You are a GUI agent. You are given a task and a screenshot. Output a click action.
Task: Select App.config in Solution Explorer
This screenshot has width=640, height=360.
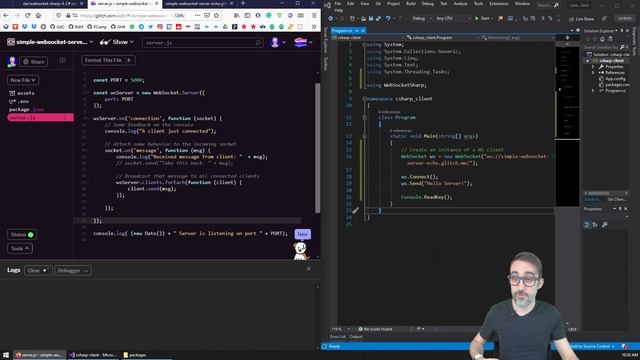(615, 79)
